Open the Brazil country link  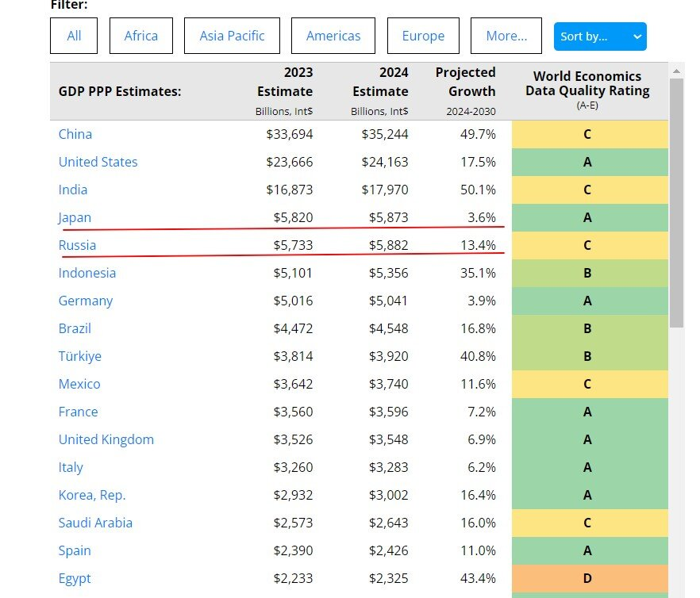click(x=75, y=328)
